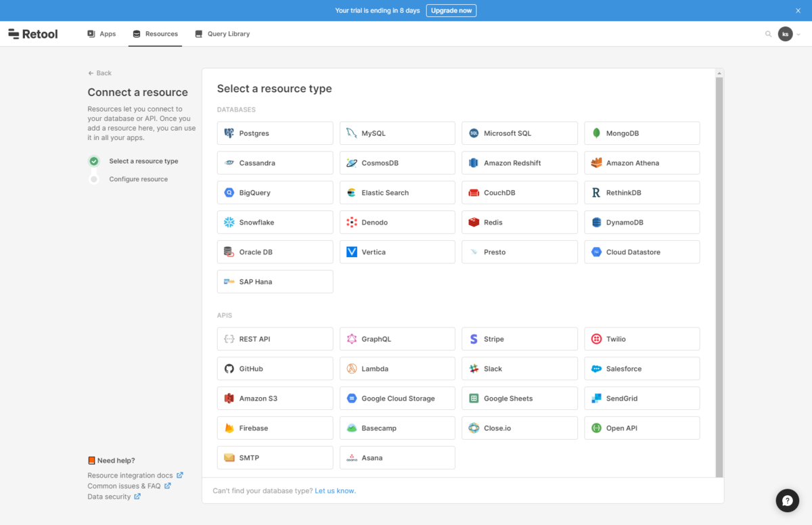Open the Query Library tab
This screenshot has width=812, height=525.
(x=222, y=34)
